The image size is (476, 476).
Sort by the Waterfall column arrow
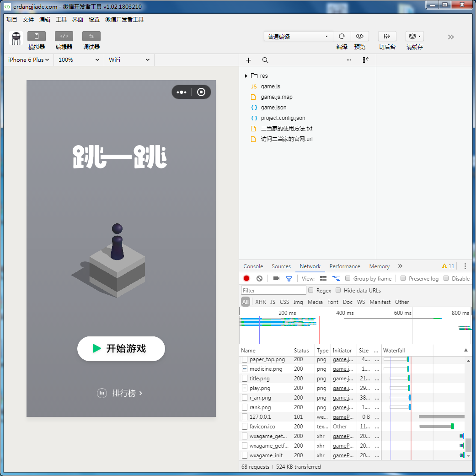(x=465, y=350)
